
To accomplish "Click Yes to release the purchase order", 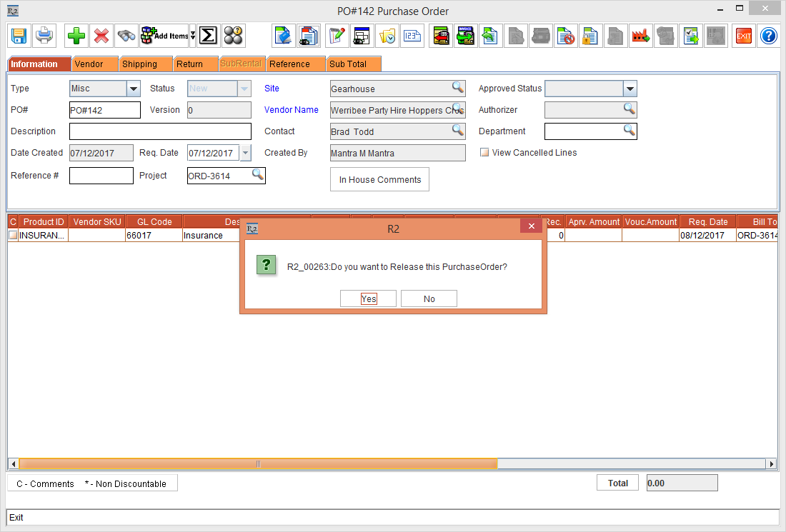I will coord(368,298).
